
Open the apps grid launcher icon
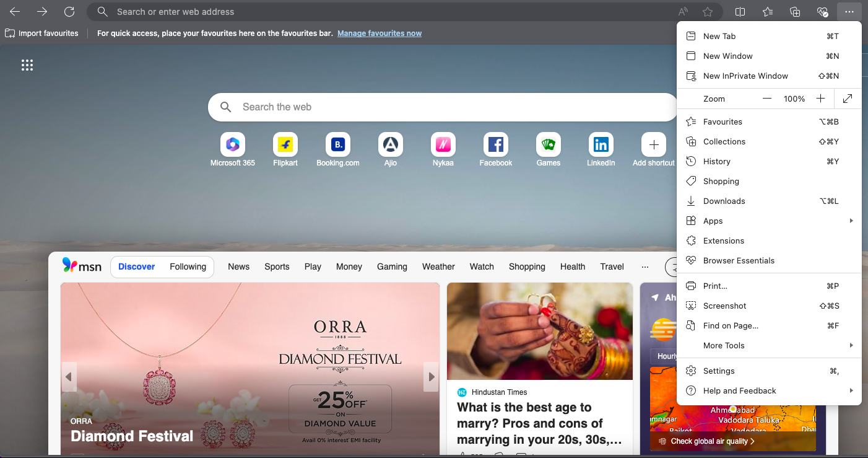tap(27, 65)
